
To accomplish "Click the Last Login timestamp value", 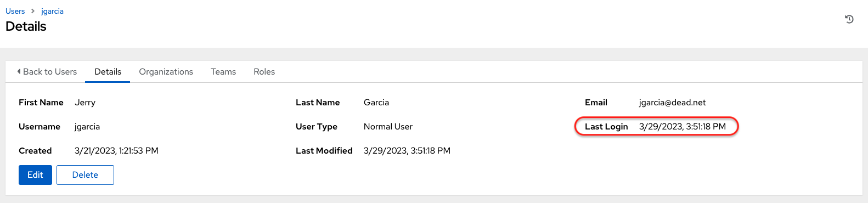I will [x=683, y=127].
